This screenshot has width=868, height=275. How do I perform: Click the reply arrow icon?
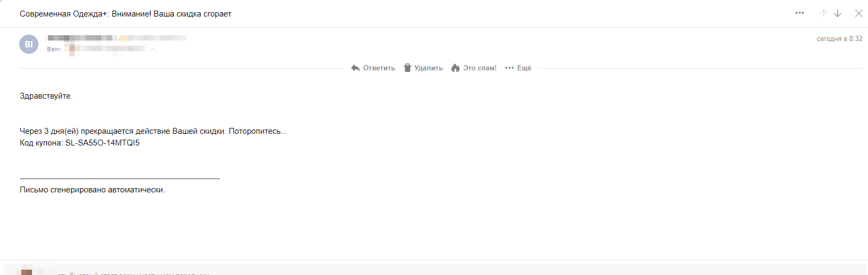coord(355,68)
